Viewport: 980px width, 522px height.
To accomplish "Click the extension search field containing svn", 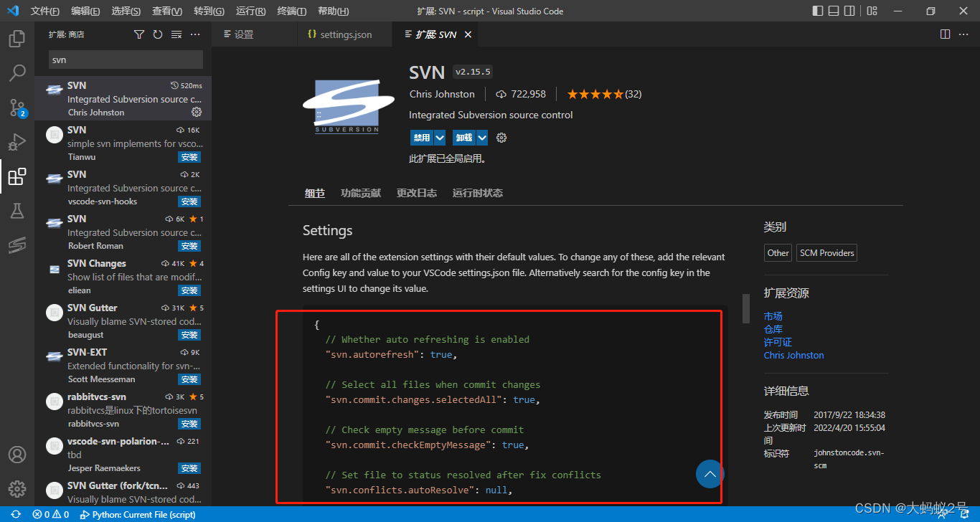I will (126, 60).
